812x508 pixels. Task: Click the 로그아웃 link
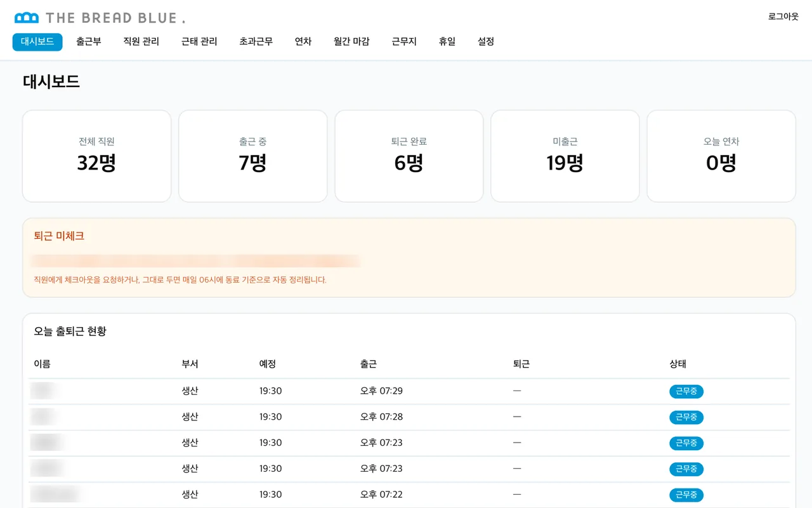[783, 17]
